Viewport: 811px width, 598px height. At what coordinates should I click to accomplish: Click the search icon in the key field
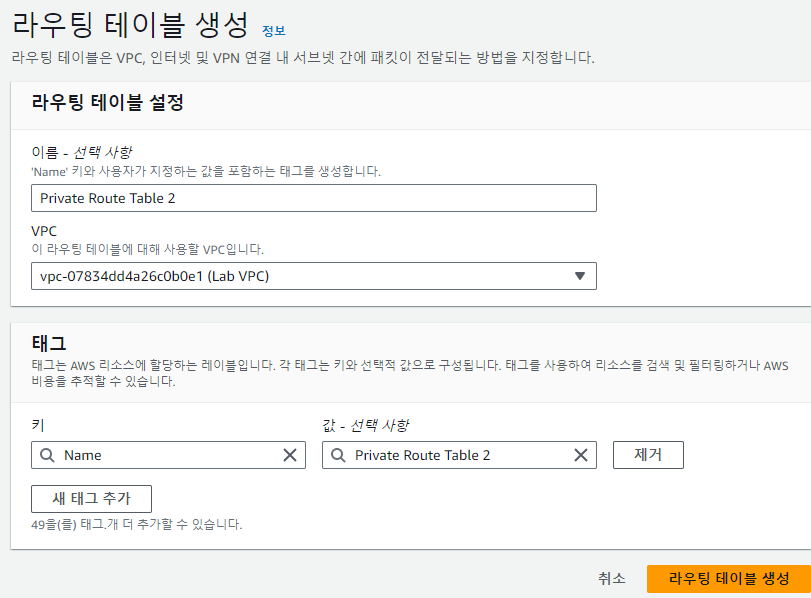tap(47, 455)
